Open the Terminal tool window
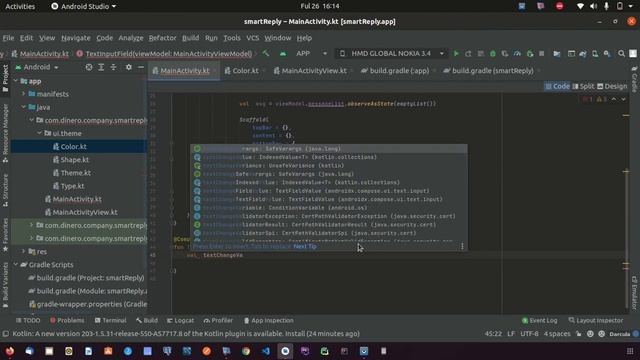Viewport: 640px width, 360px height. click(x=110, y=320)
